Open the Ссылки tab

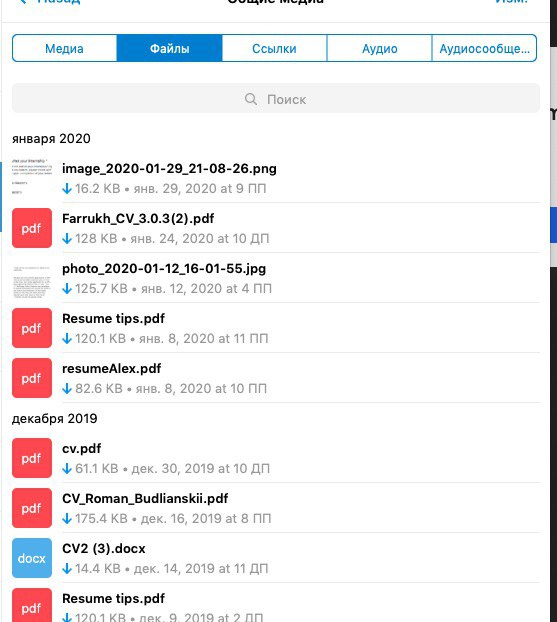coord(274,48)
